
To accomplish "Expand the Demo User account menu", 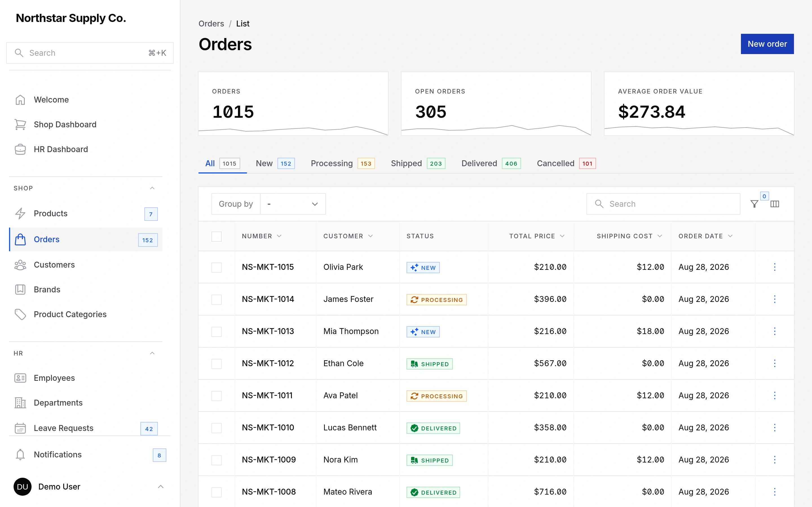I will pos(160,486).
